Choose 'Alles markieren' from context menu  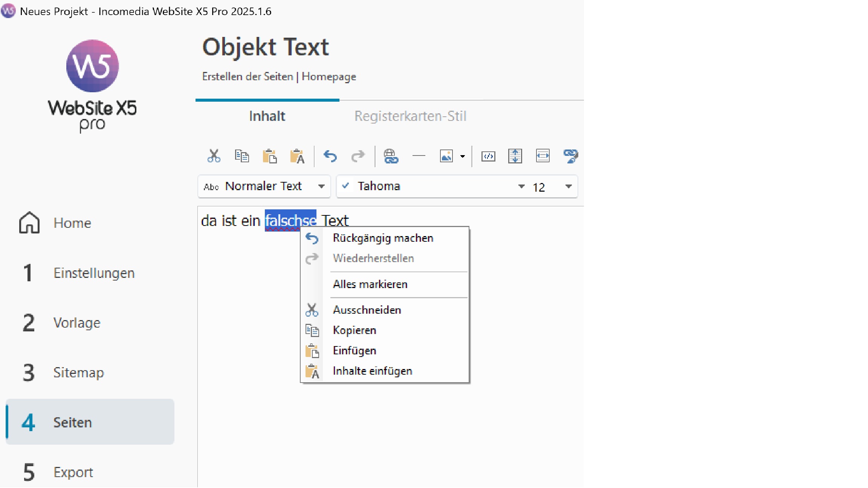tap(370, 284)
